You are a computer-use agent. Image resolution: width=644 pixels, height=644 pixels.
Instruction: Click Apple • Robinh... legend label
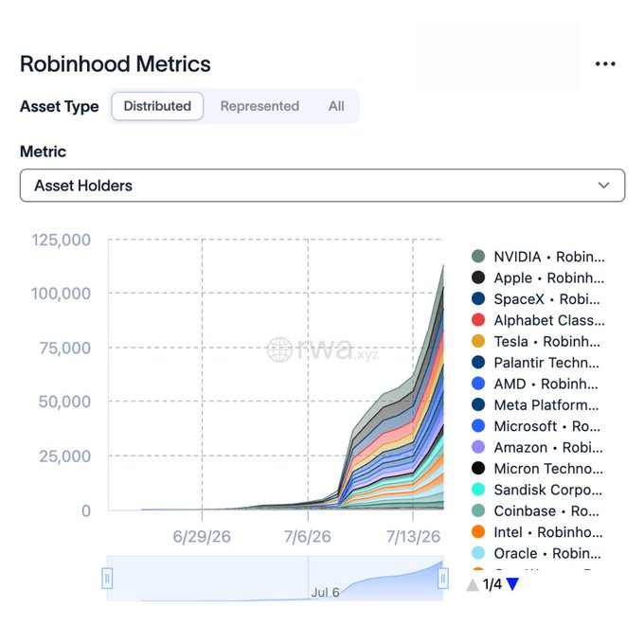548,278
